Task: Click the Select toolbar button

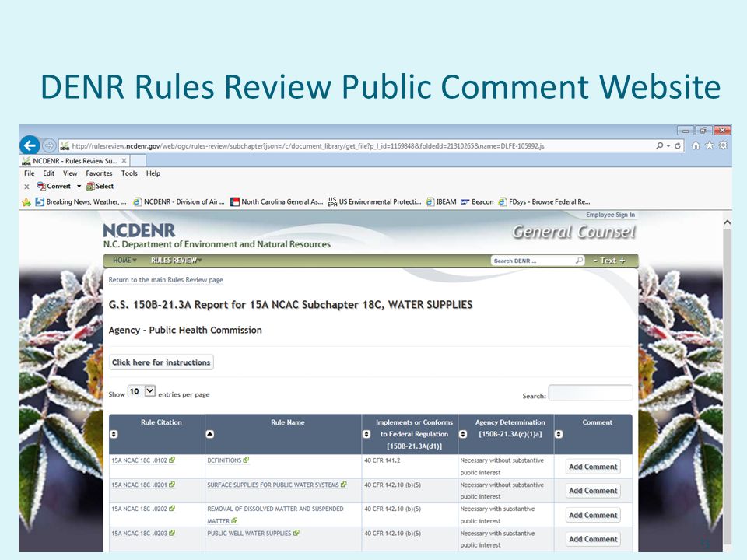Action: 100,186
